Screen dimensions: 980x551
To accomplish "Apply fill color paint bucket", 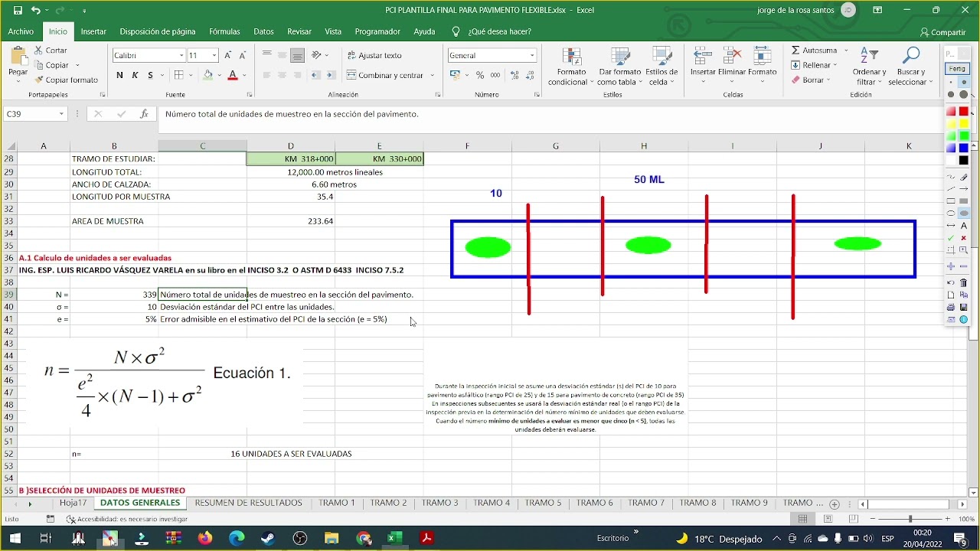I will coord(207,75).
